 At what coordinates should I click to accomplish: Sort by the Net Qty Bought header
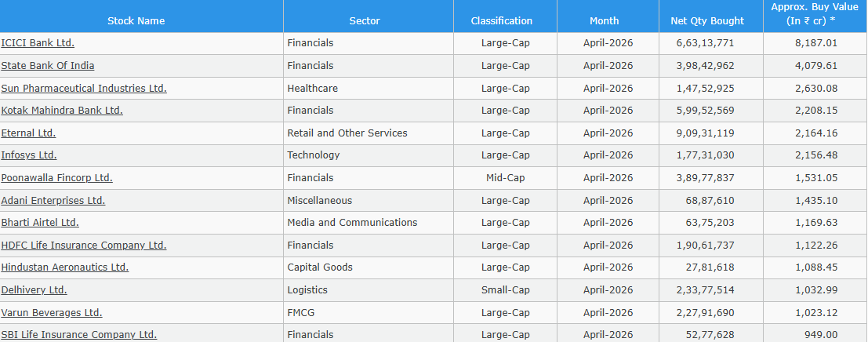(x=707, y=21)
